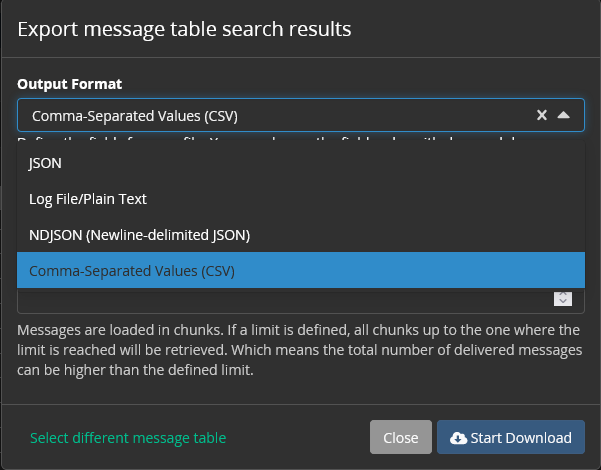Close the export dialog with Close button
The width and height of the screenshot is (601, 470).
(401, 437)
